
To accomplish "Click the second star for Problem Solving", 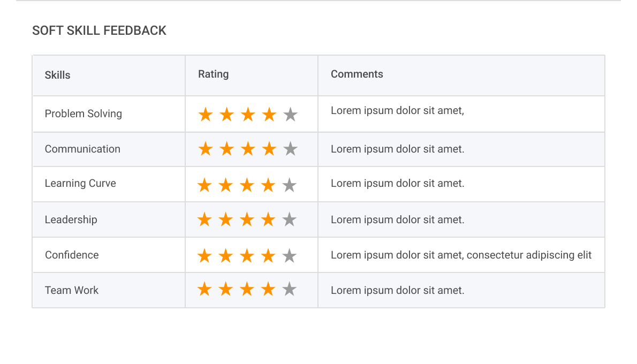I will (x=227, y=115).
